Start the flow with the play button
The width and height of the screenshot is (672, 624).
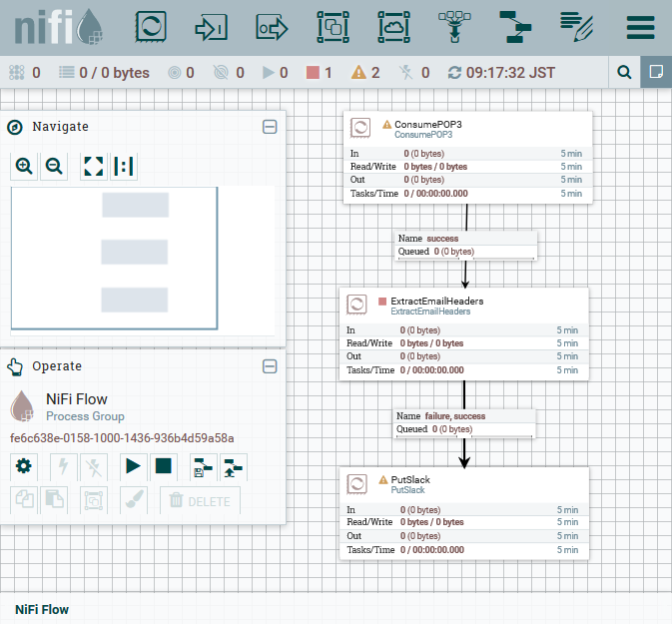[x=131, y=465]
